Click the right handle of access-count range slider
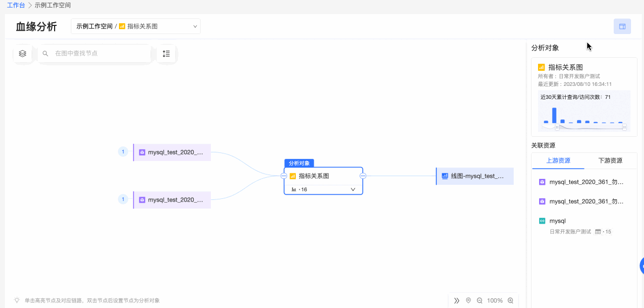The width and height of the screenshot is (644, 308). [x=624, y=128]
